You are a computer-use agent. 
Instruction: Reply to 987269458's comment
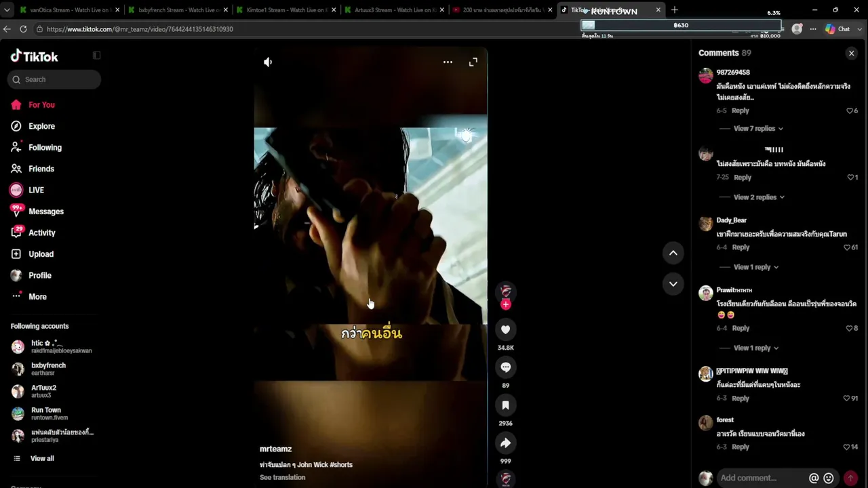741,110
